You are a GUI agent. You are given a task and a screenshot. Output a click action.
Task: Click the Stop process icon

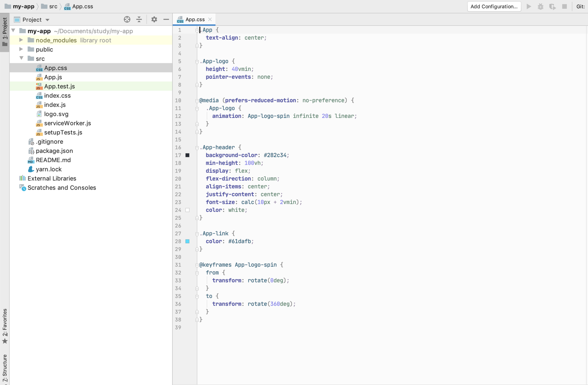point(564,6)
